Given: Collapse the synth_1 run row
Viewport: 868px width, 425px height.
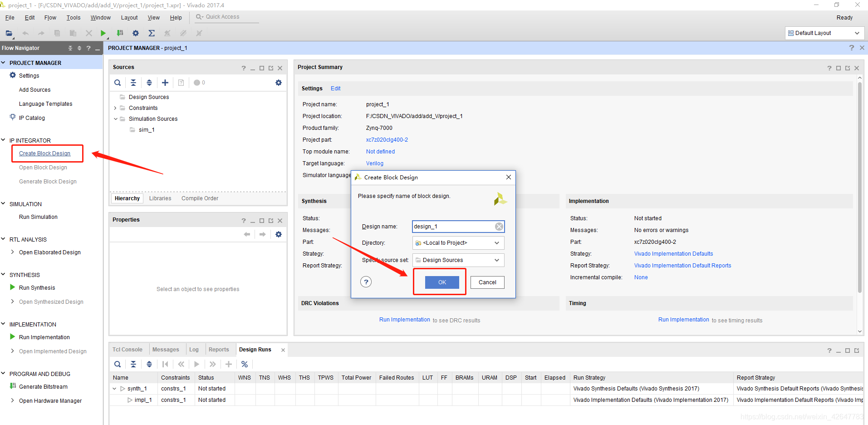Looking at the screenshot, I should (x=114, y=389).
